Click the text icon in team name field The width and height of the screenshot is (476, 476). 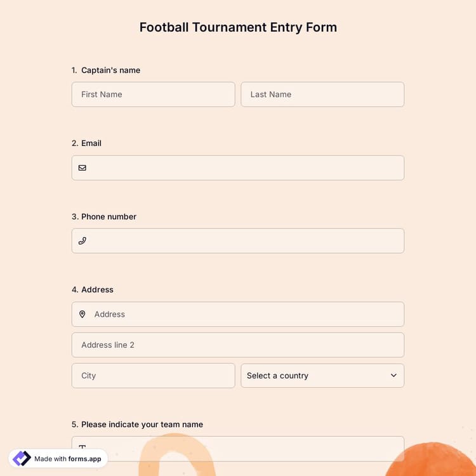click(x=82, y=448)
